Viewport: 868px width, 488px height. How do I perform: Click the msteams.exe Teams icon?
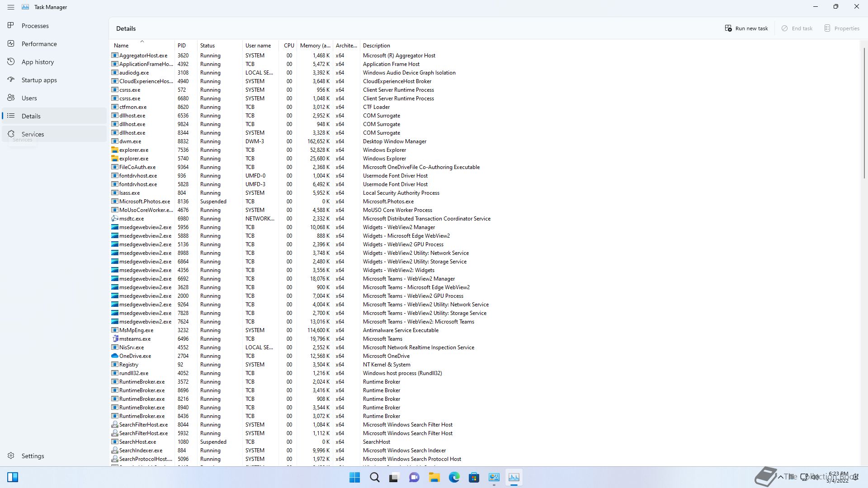pos(115,339)
